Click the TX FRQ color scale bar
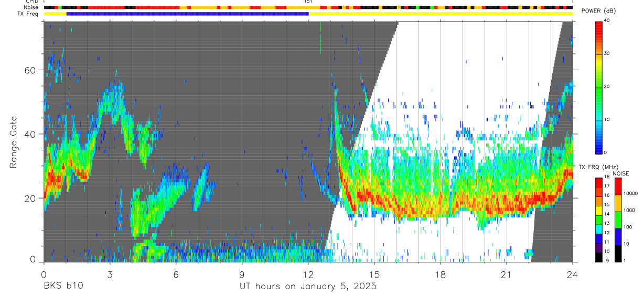 599,219
